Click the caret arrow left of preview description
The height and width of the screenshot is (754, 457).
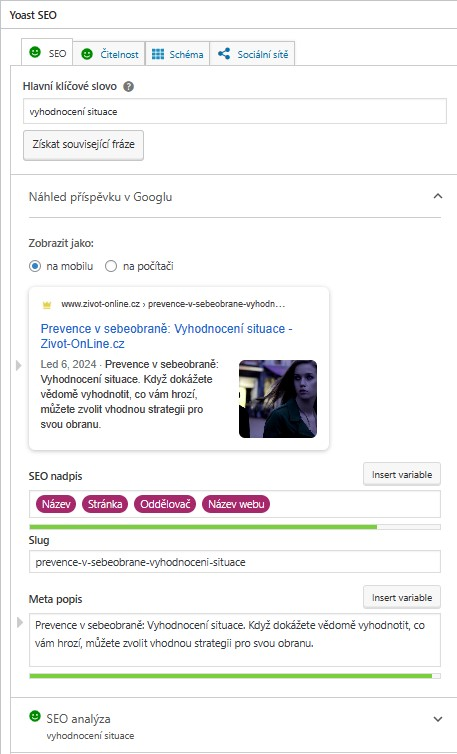tap(19, 365)
